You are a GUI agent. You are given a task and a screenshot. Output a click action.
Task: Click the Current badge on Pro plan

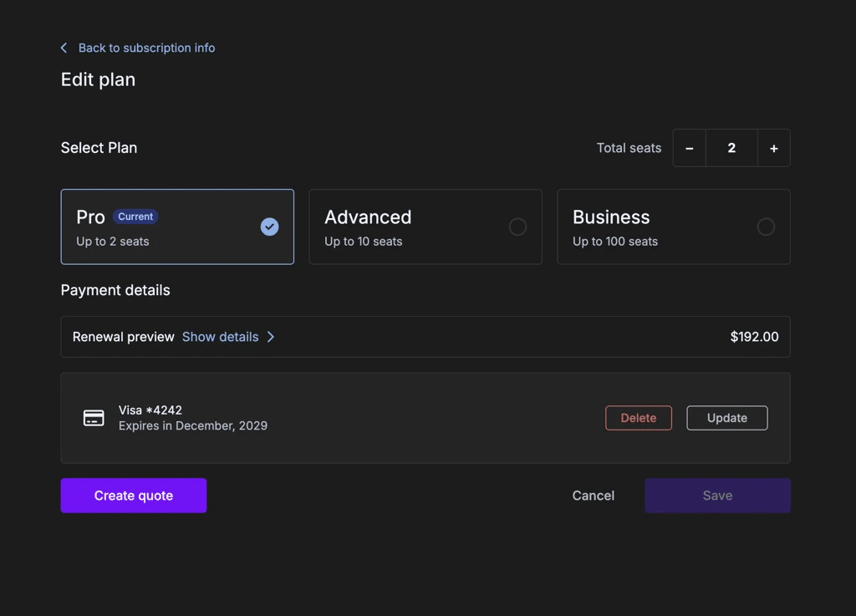click(x=135, y=216)
